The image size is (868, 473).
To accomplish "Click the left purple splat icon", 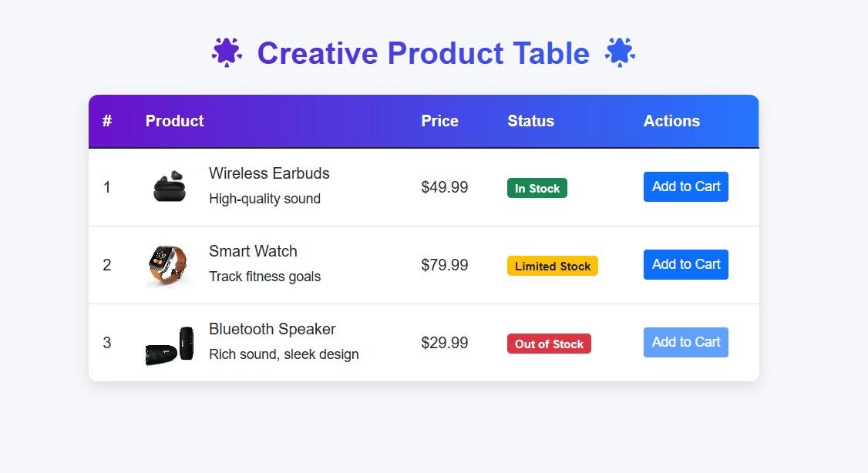I will (226, 52).
